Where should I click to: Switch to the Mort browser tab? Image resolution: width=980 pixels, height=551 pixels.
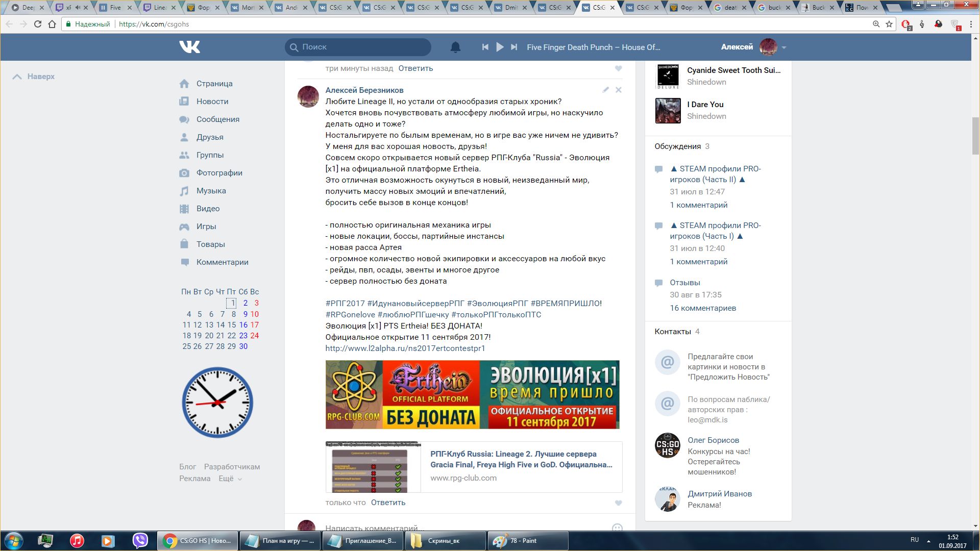(x=248, y=8)
